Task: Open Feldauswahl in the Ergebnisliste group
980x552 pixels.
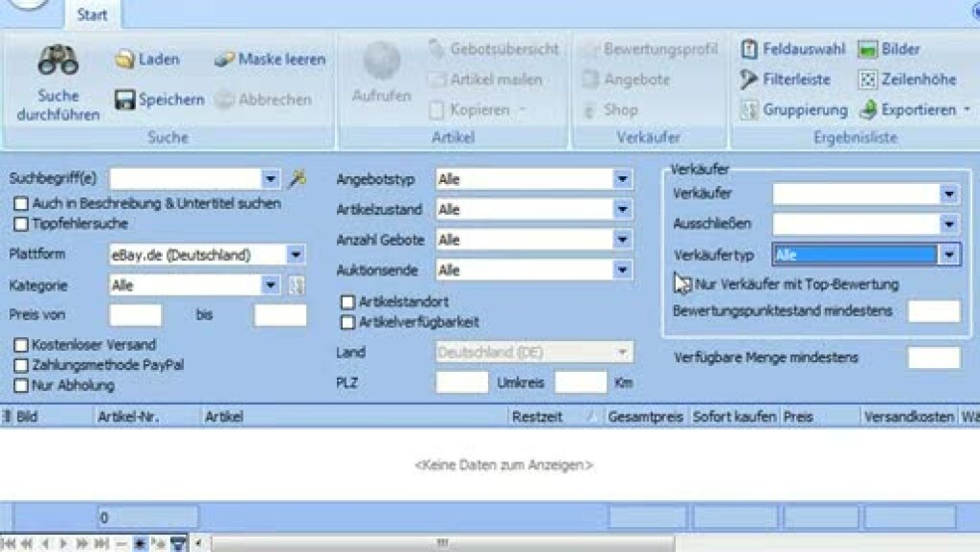Action: [750, 49]
